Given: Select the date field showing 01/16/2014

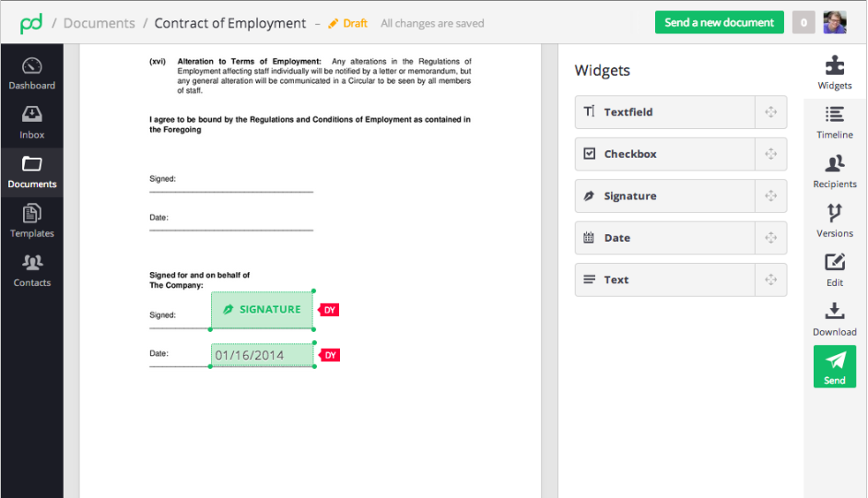Looking at the screenshot, I should 262,355.
